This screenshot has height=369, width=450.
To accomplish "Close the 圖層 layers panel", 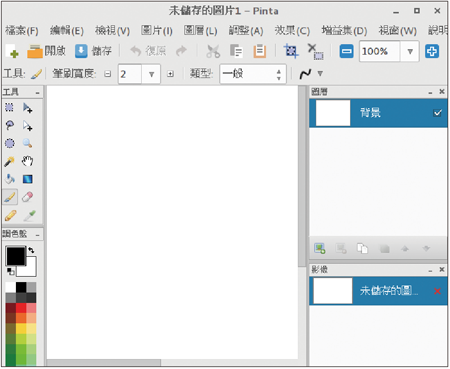I will (442, 91).
